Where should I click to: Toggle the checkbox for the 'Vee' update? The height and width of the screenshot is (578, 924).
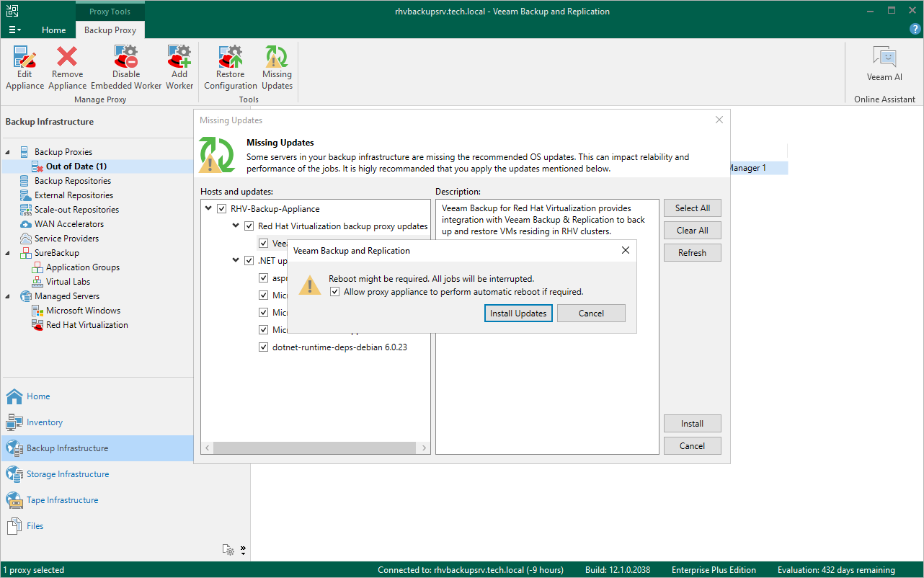click(263, 244)
